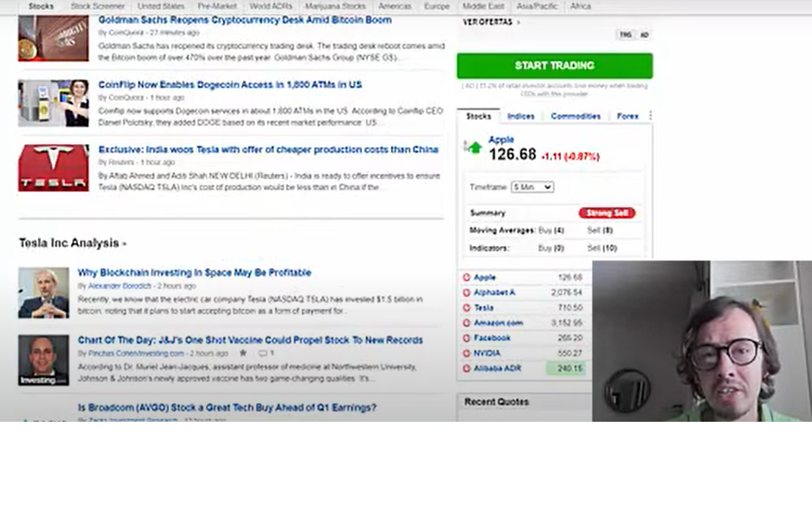Open NVIDIA in the stock list
Viewport: 812px width, 516px height.
click(x=487, y=353)
